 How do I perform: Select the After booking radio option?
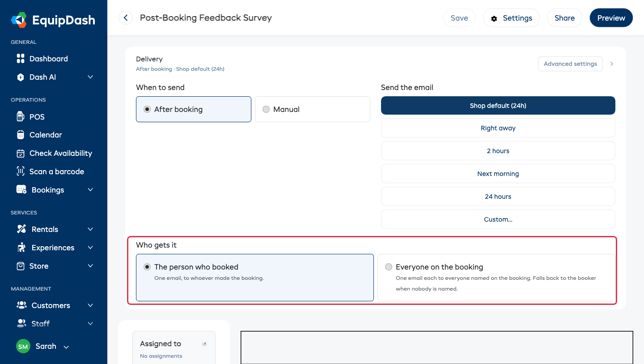coord(194,109)
